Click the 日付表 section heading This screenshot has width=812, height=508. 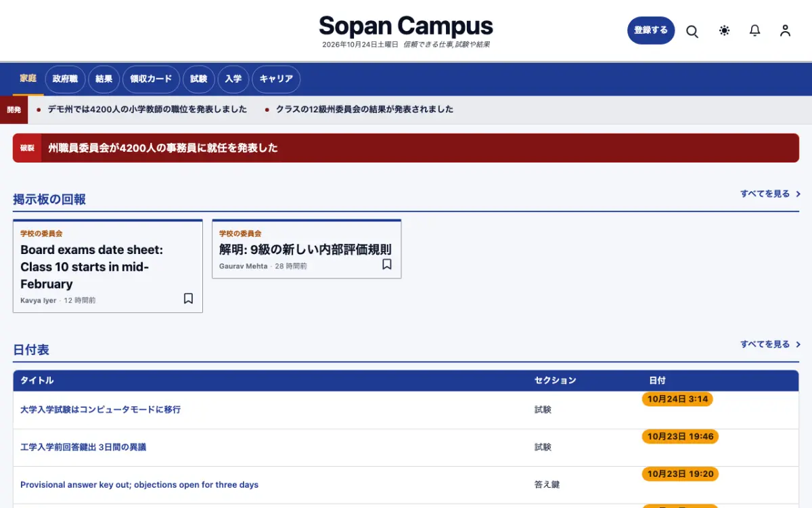point(31,350)
